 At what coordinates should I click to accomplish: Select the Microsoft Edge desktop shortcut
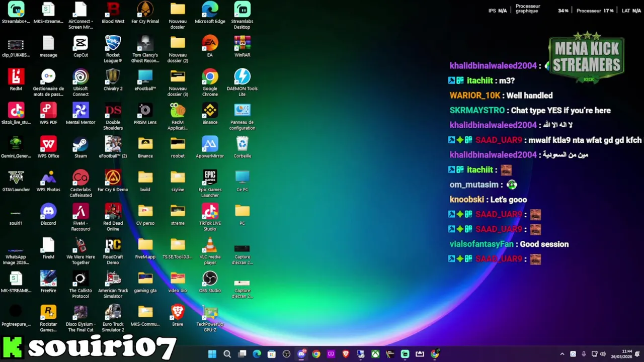(x=210, y=13)
